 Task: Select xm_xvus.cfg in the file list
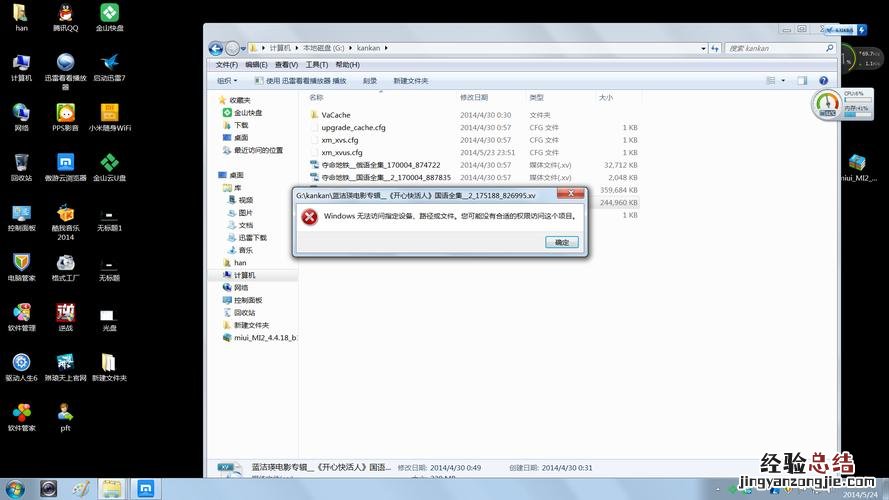pyautogui.click(x=336, y=152)
